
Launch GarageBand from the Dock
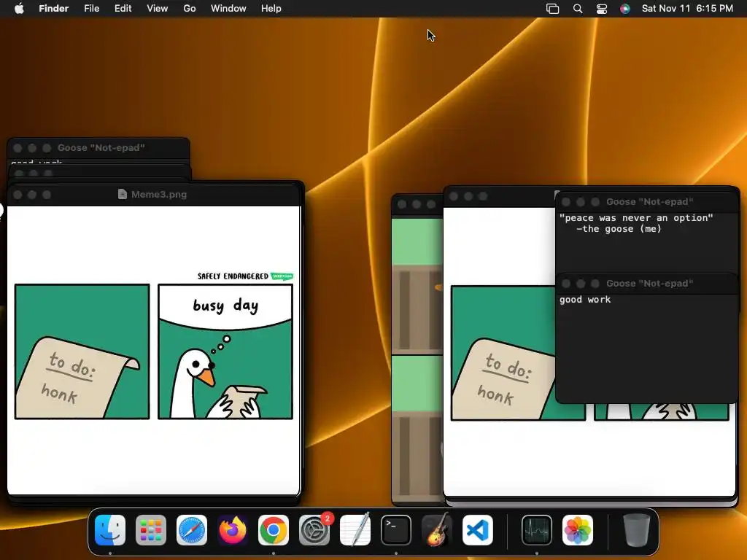coord(437,530)
